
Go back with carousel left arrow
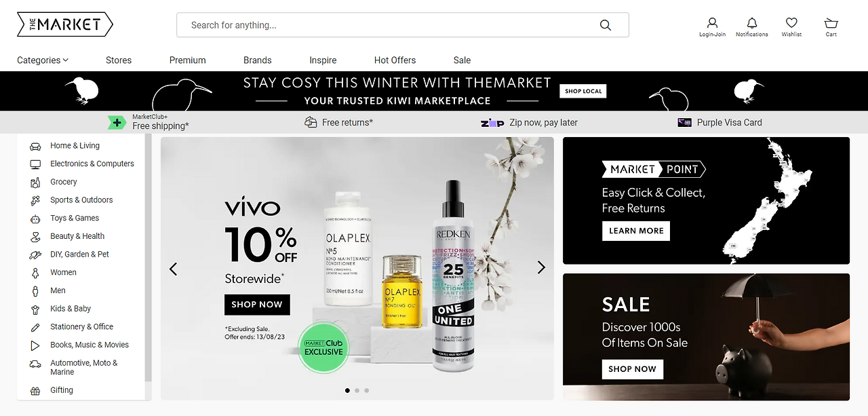[173, 269]
